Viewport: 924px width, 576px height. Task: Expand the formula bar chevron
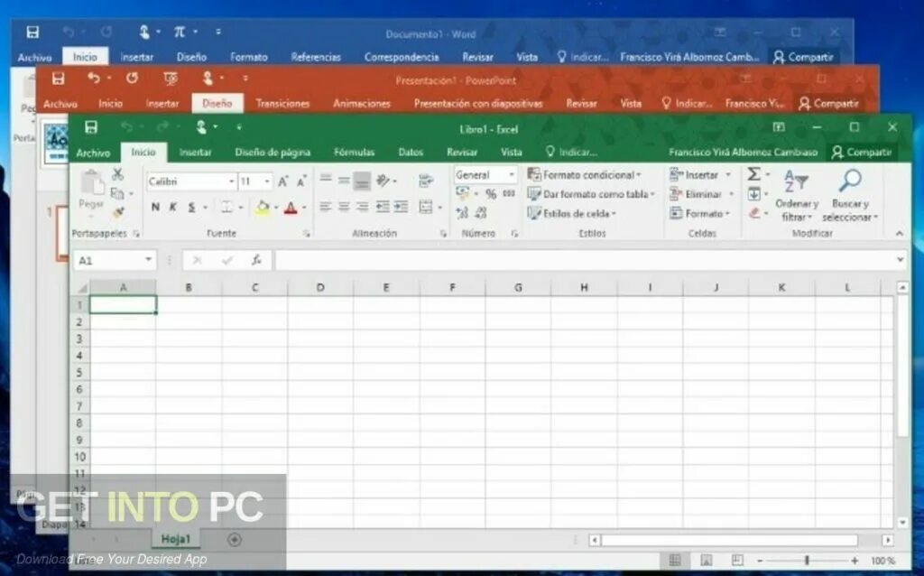click(x=900, y=260)
